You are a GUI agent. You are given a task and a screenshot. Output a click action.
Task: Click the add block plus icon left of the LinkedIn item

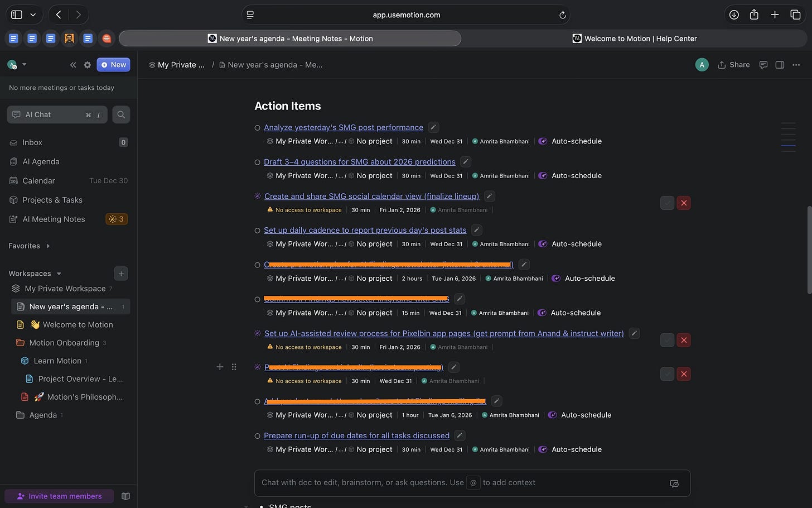click(220, 367)
